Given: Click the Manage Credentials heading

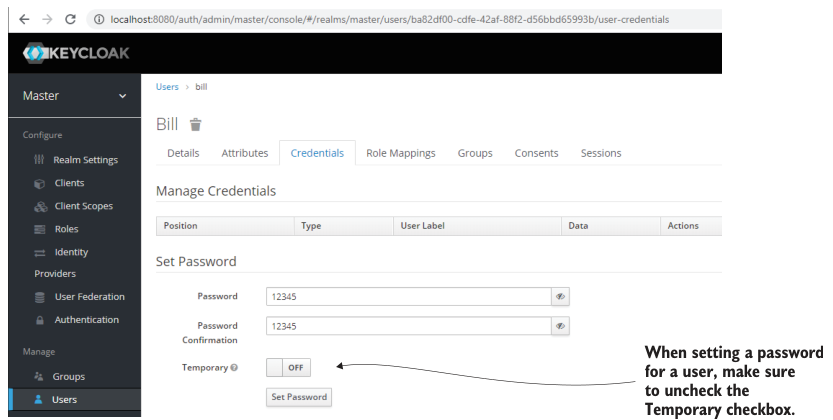Looking at the screenshot, I should [x=216, y=191].
